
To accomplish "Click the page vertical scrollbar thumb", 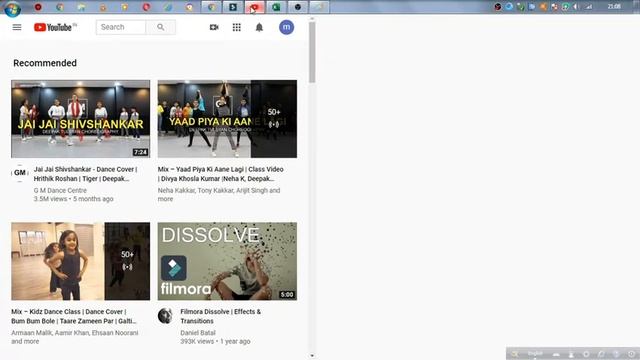I will [x=312, y=52].
